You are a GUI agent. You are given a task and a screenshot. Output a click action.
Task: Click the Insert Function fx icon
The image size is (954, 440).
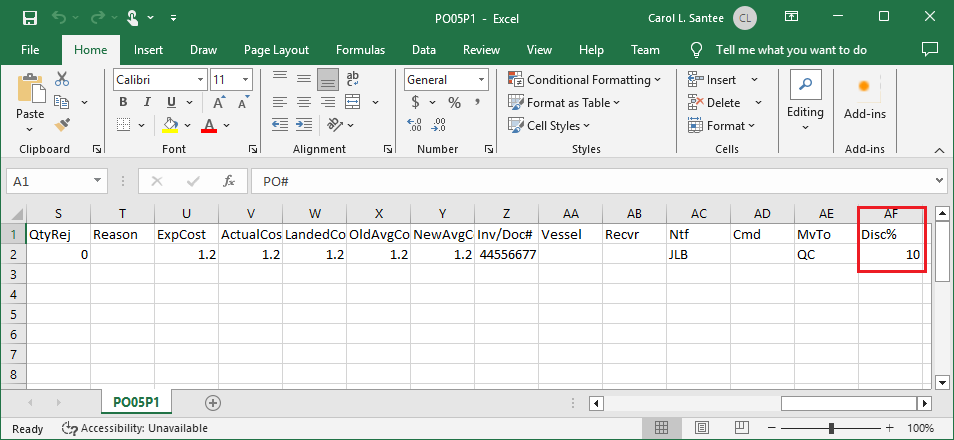pyautogui.click(x=229, y=181)
